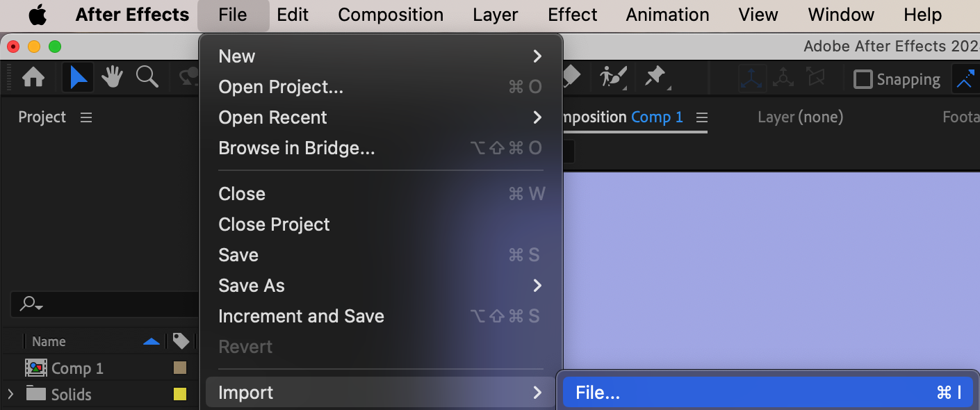Click Increment and Save
Screen dimensions: 980x410
(x=301, y=316)
